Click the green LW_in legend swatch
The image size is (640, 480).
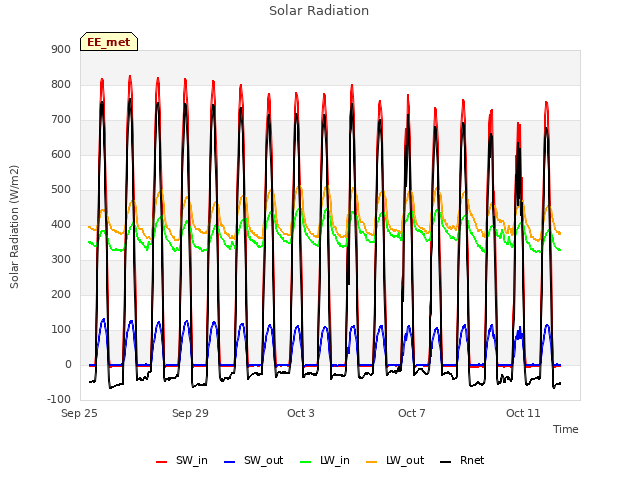coord(306,462)
